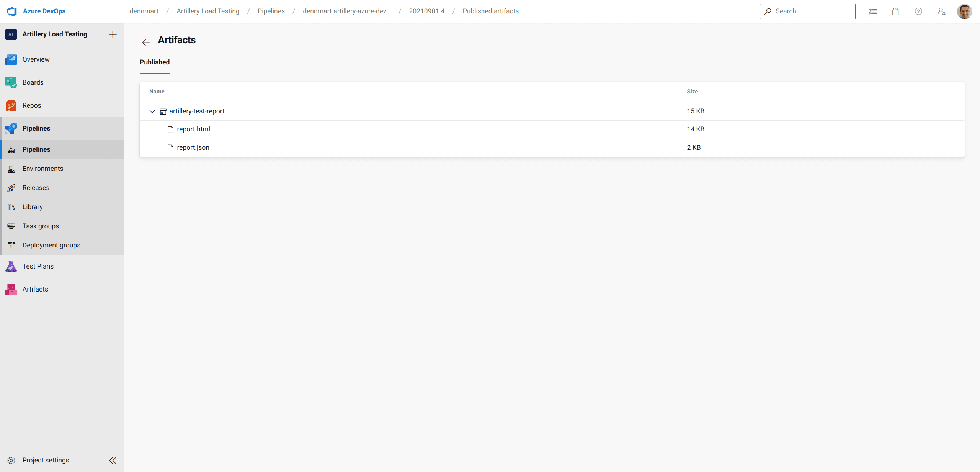Select report.json in the artifact list
Image resolution: width=980 pixels, height=472 pixels.
pos(193,147)
